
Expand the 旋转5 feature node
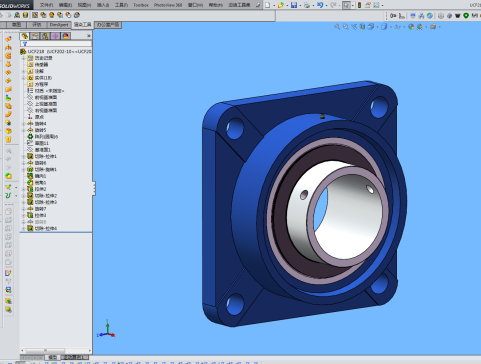click(23, 130)
